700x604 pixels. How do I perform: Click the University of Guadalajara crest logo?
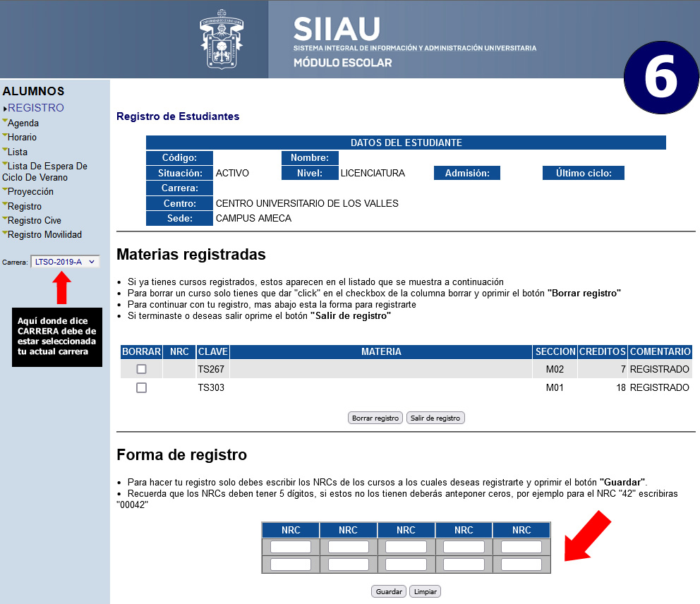[222, 40]
